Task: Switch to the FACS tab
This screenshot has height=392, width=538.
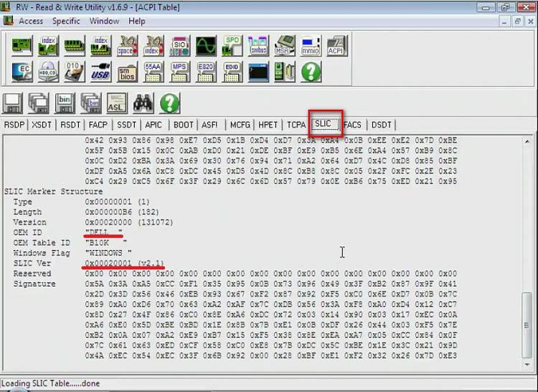Action: [353, 125]
